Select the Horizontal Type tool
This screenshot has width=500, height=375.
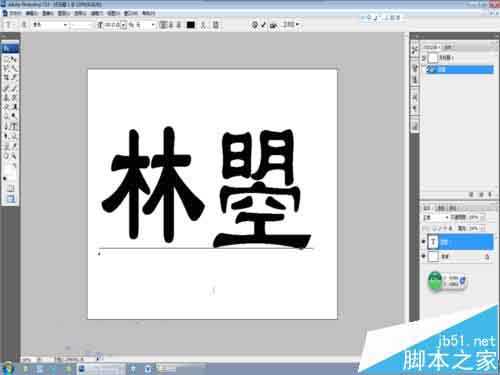pos(14,126)
